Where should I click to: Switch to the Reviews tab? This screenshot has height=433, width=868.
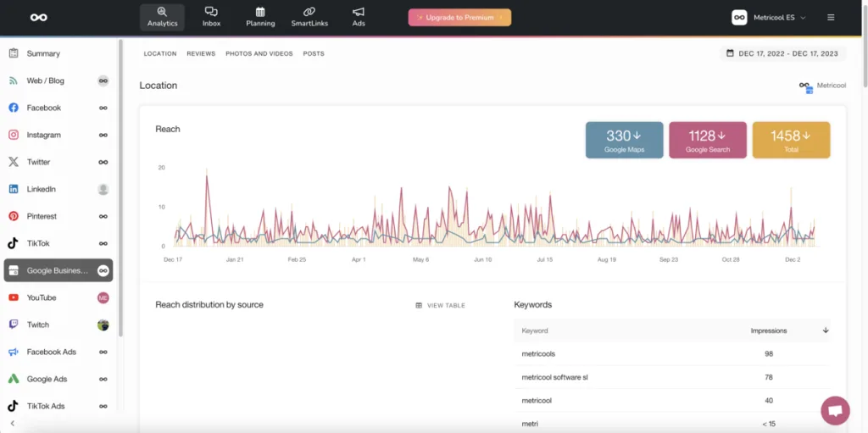(201, 53)
